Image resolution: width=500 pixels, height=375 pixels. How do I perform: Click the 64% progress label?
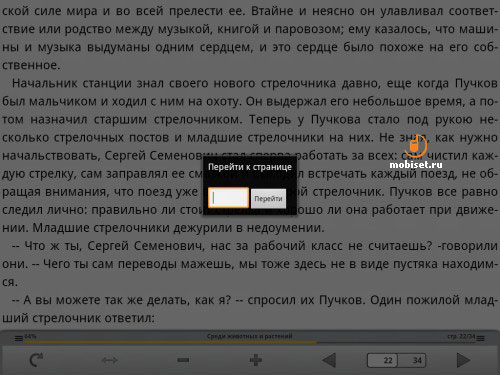pyautogui.click(x=30, y=336)
